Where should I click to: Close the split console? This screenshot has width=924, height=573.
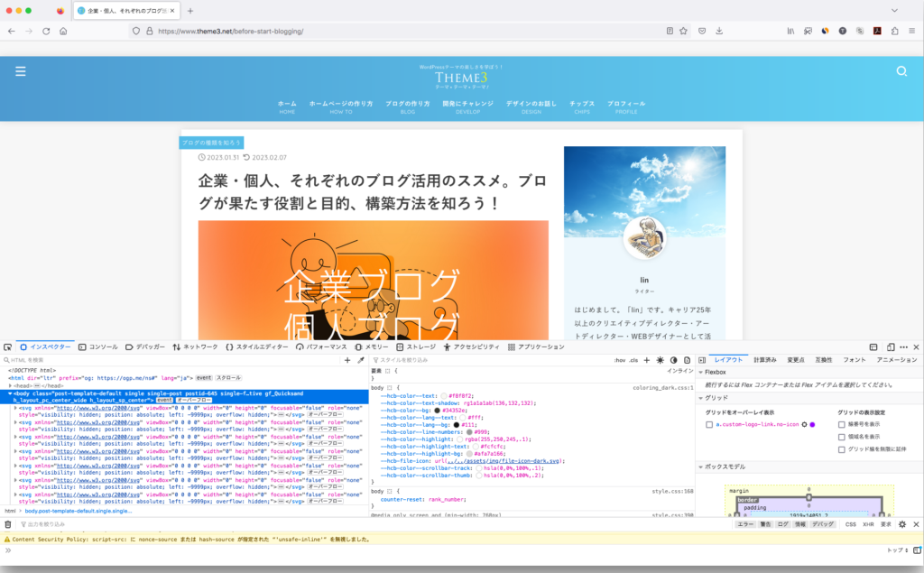917,524
